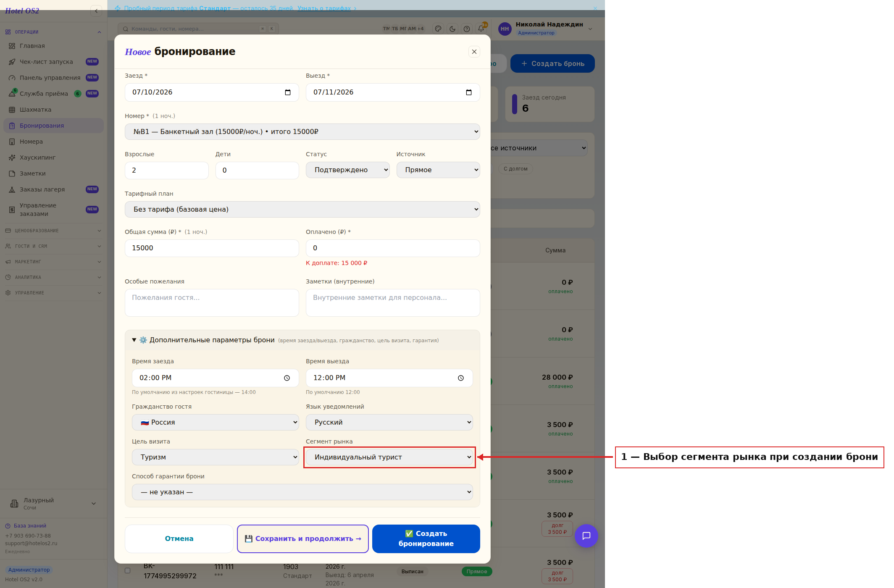Open the База знаний link

tap(30, 526)
